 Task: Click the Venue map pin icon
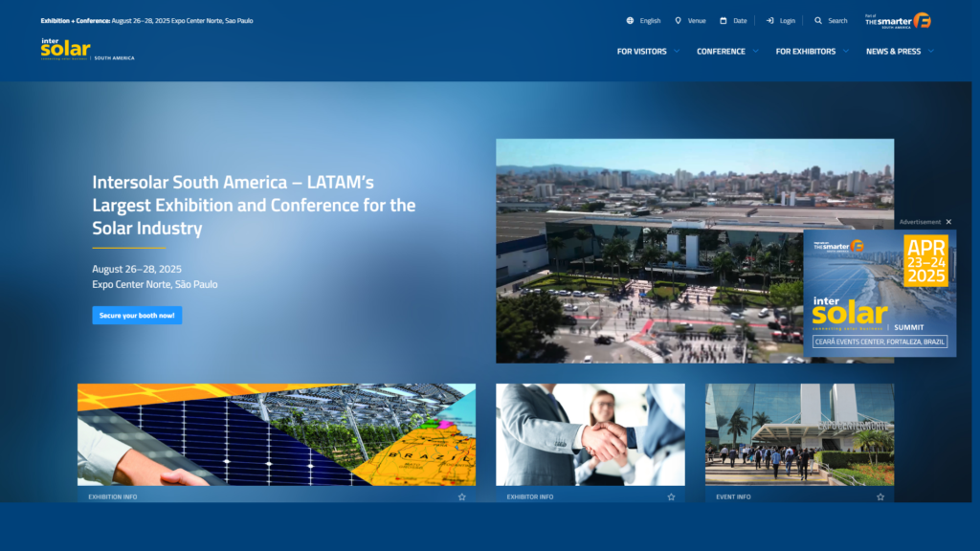tap(679, 21)
